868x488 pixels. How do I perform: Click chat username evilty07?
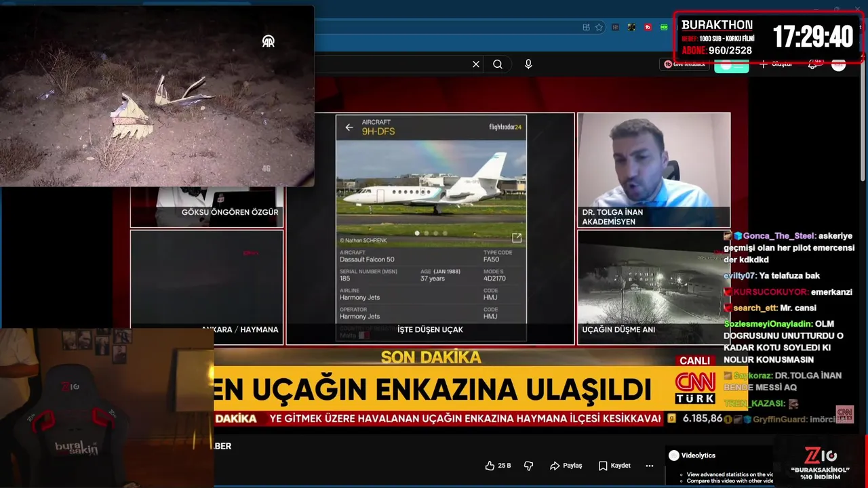[x=739, y=276]
